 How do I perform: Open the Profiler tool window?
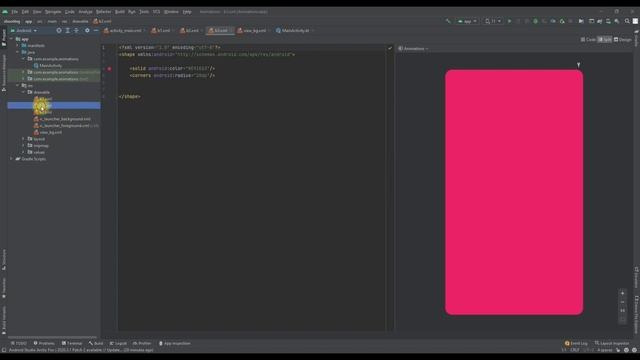tap(142, 343)
